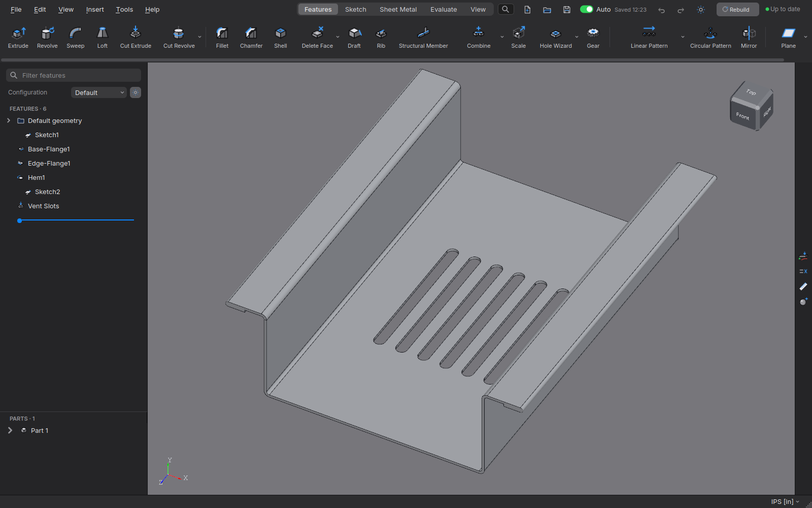The height and width of the screenshot is (508, 812).
Task: Select the Mirror tool
Action: pos(749,38)
